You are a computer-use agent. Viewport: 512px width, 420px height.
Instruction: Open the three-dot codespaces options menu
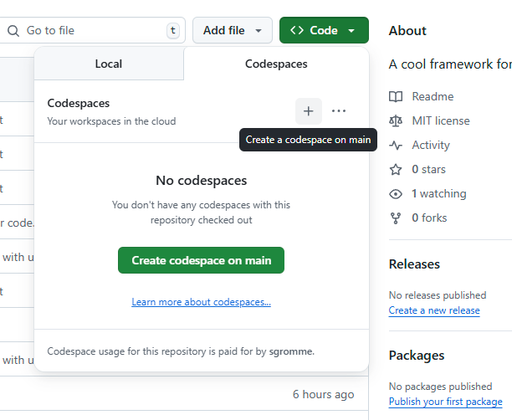coord(338,111)
